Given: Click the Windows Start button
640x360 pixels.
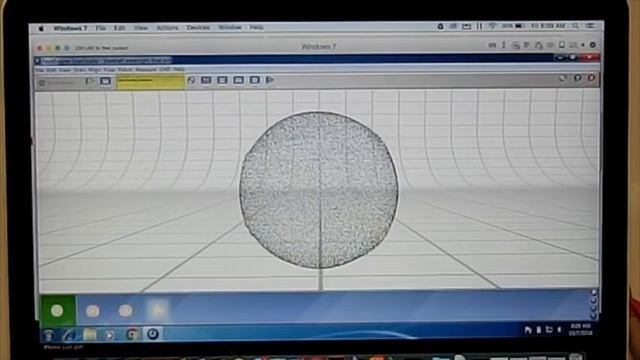Looking at the screenshot, I should click(x=49, y=335).
